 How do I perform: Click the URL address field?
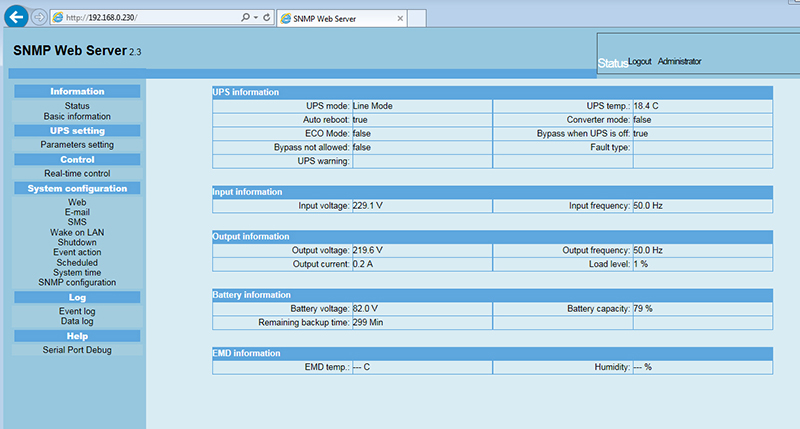click(145, 17)
